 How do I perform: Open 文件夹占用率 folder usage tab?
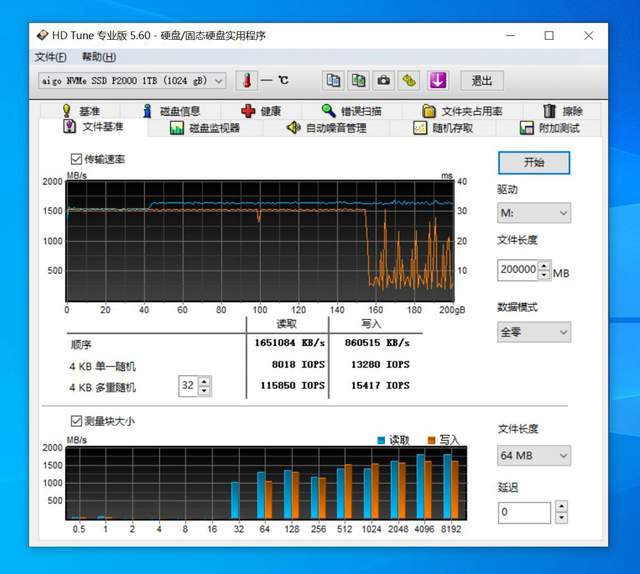pos(462,111)
